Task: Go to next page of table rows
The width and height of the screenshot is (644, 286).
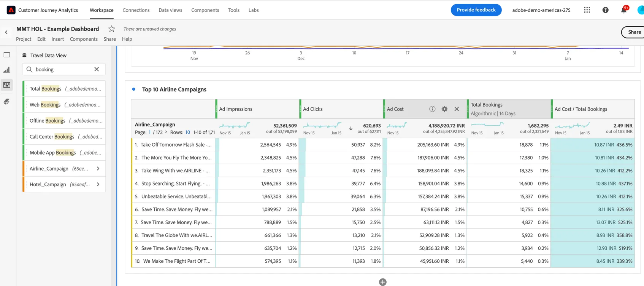Action: pos(166,132)
